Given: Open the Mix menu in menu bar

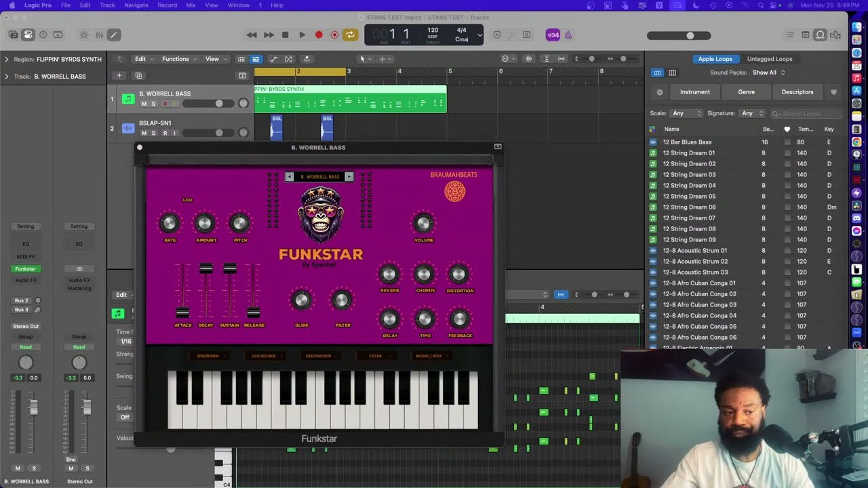Looking at the screenshot, I should [192, 5].
